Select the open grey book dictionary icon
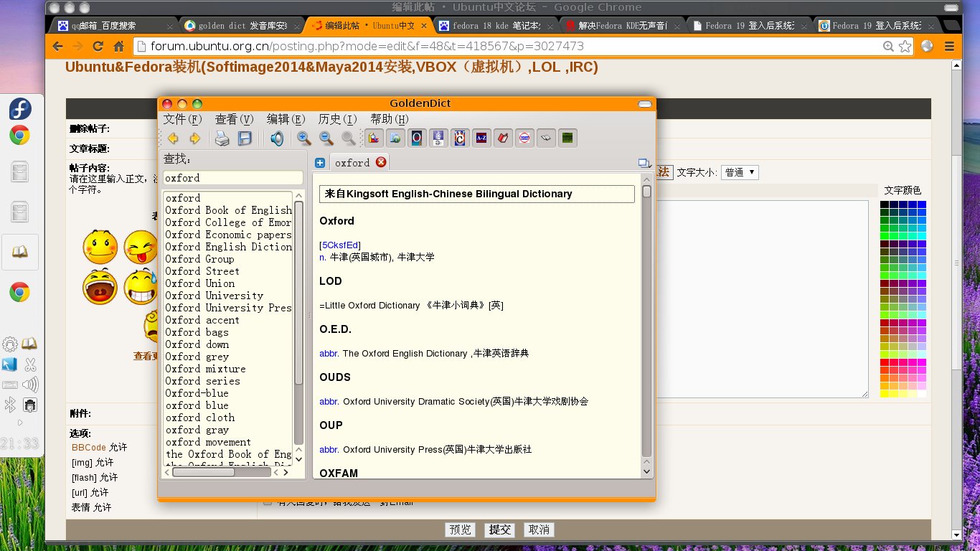The width and height of the screenshot is (980, 551). [546, 138]
